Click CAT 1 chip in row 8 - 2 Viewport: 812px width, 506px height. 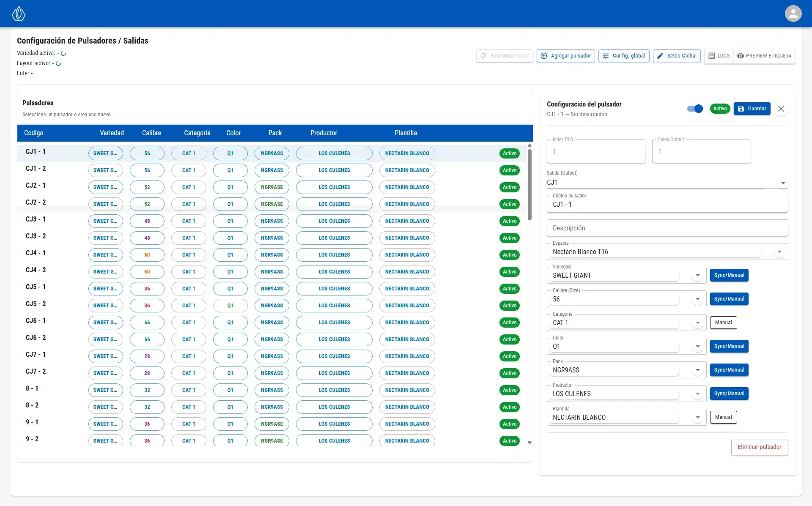click(189, 407)
